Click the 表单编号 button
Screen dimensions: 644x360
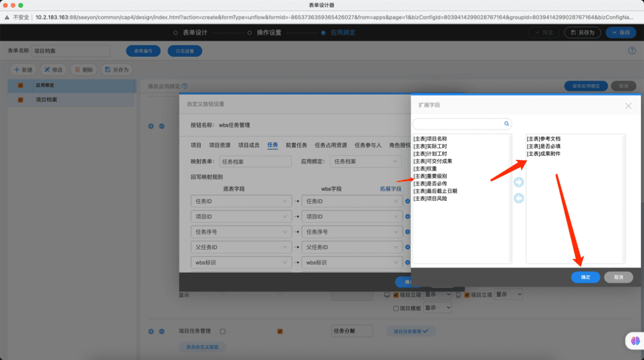143,51
